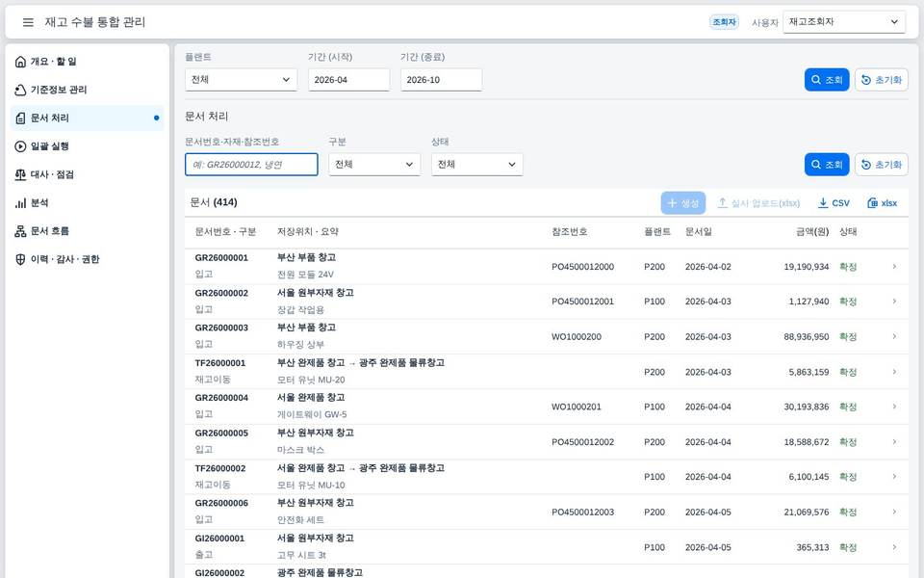Click the 기준정보 관리 sidebar icon

pos(20,90)
